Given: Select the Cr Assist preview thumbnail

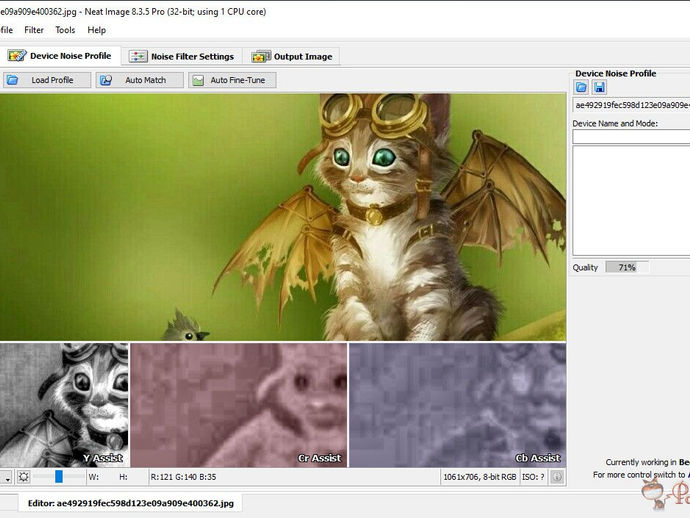Looking at the screenshot, I should (x=239, y=405).
